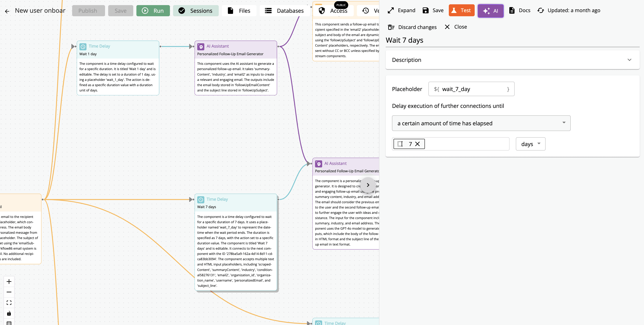Expand the Description section
Viewport: 644px width, 325px height.
pyautogui.click(x=629, y=60)
